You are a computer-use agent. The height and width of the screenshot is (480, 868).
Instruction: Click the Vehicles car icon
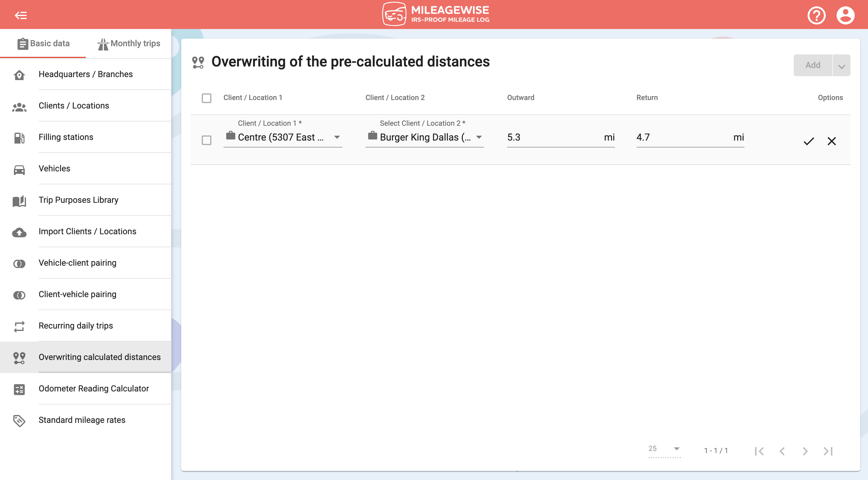point(19,170)
